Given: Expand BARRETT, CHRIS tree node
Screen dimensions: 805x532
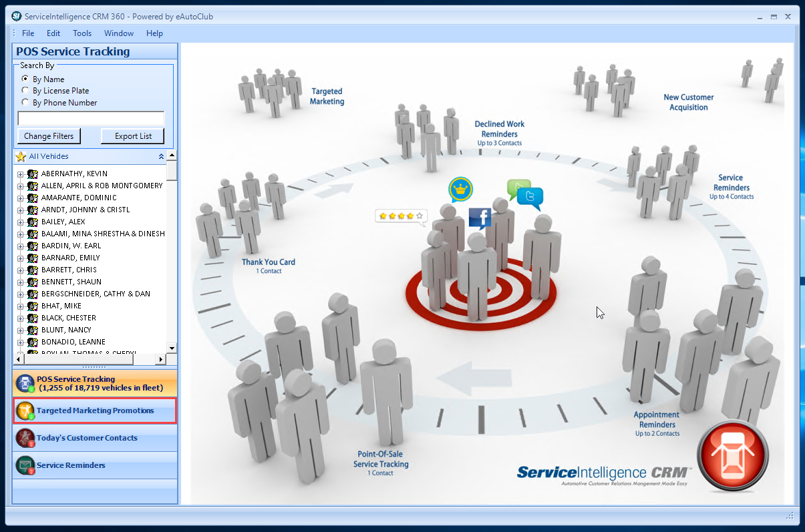Looking at the screenshot, I should coord(20,270).
